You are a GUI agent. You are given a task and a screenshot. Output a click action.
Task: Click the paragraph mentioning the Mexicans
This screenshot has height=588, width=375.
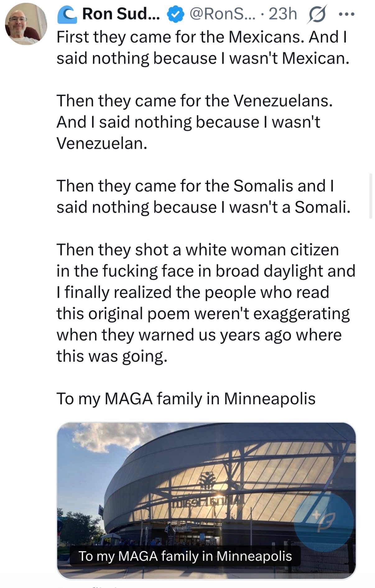[203, 47]
